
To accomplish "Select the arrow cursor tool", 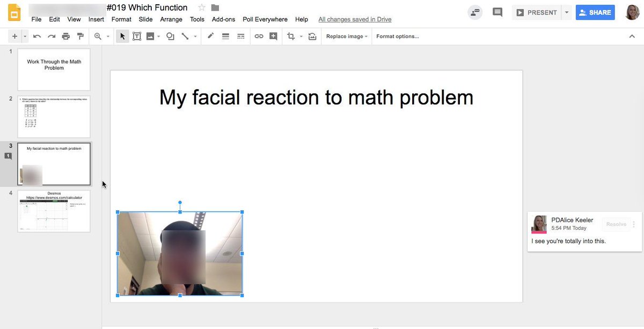I will pyautogui.click(x=122, y=36).
